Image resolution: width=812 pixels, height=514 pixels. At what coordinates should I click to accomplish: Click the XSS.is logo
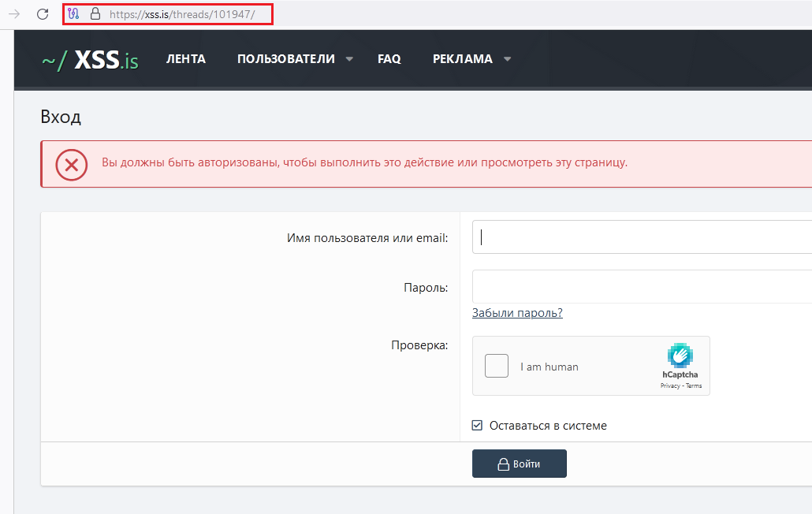[90, 60]
